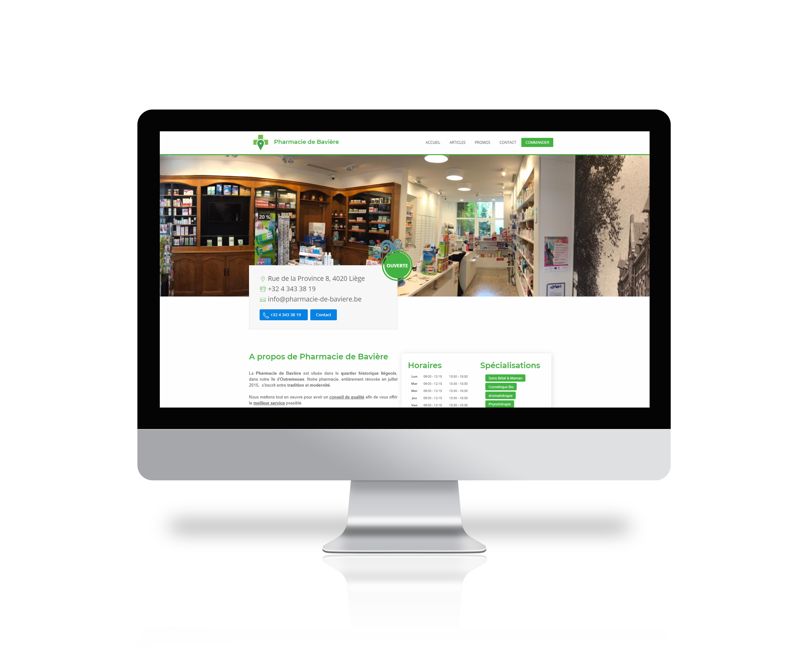The height and width of the screenshot is (650, 812).
Task: Expand the PROMOS navigation menu
Action: tap(481, 142)
